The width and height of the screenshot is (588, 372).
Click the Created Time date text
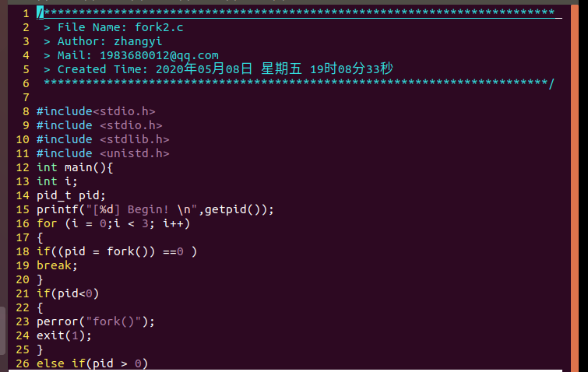coord(274,69)
